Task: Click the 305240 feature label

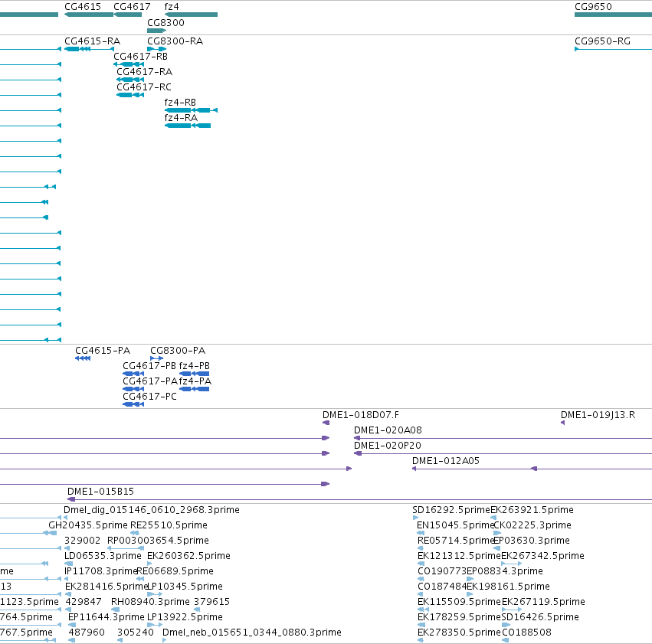Action: pos(136,633)
